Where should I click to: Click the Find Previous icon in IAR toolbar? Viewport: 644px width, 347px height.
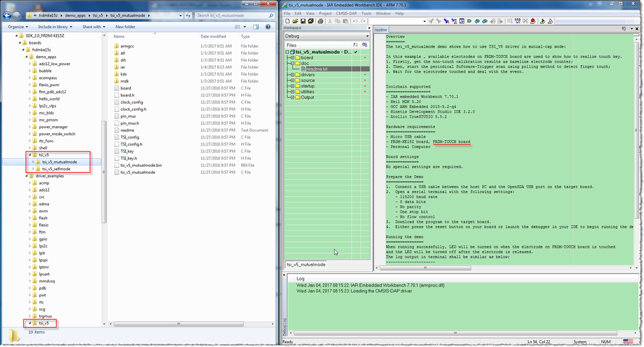coord(431,21)
